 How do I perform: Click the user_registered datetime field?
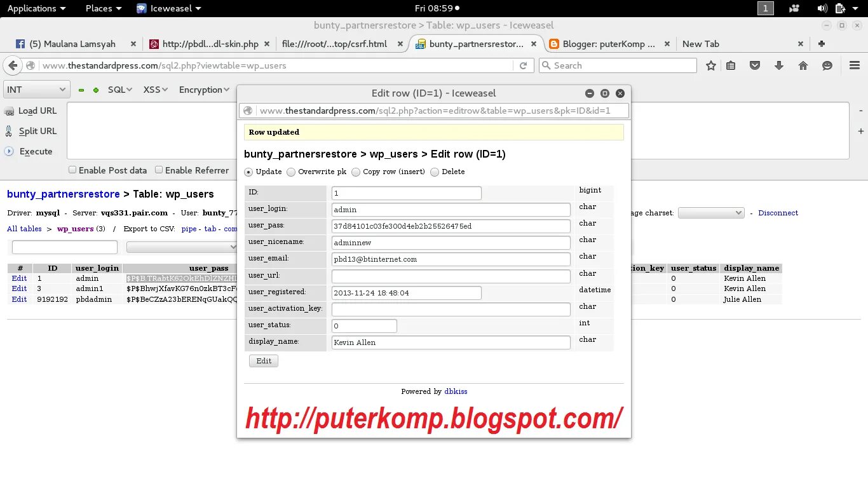coord(407,293)
